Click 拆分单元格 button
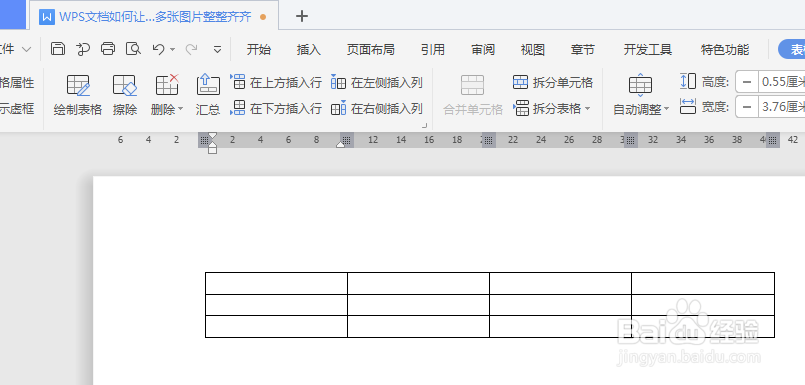Image resolution: width=805 pixels, height=385 pixels. [x=553, y=82]
